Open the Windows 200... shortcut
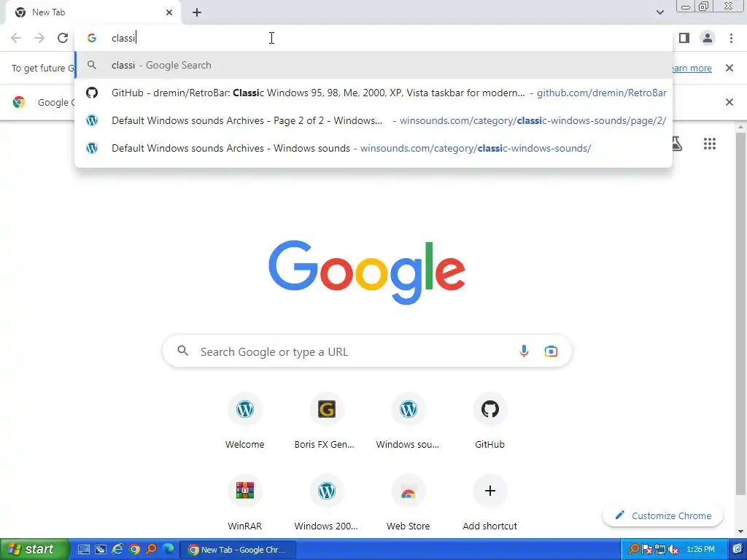Screen dimensions: 747x560 [326, 503]
